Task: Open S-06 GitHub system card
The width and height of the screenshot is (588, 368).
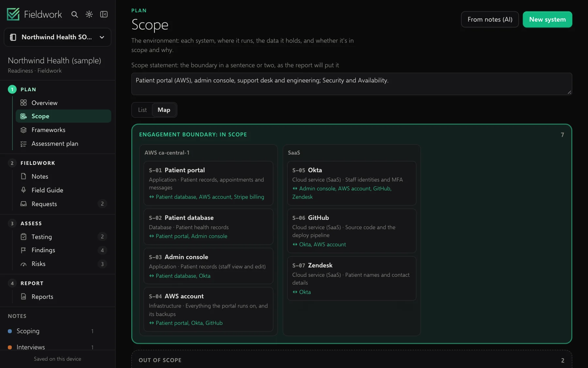Action: (351, 231)
